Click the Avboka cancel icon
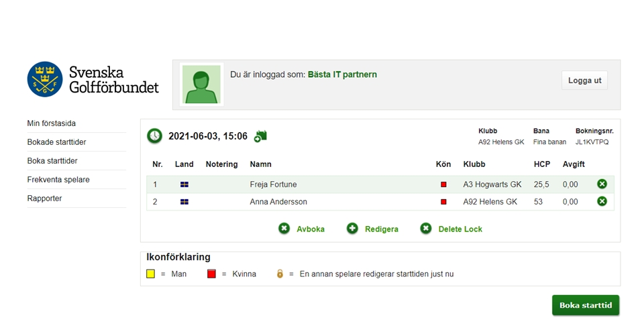 284,229
